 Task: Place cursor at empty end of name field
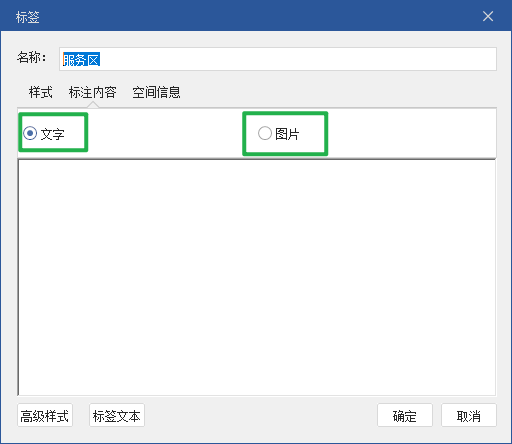[297, 59]
